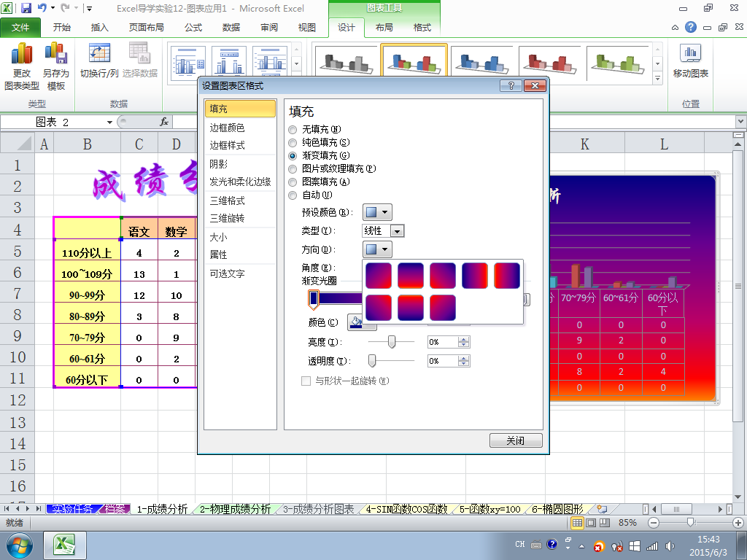
Task: Select 纯色填充 radio button
Action: [x=293, y=142]
